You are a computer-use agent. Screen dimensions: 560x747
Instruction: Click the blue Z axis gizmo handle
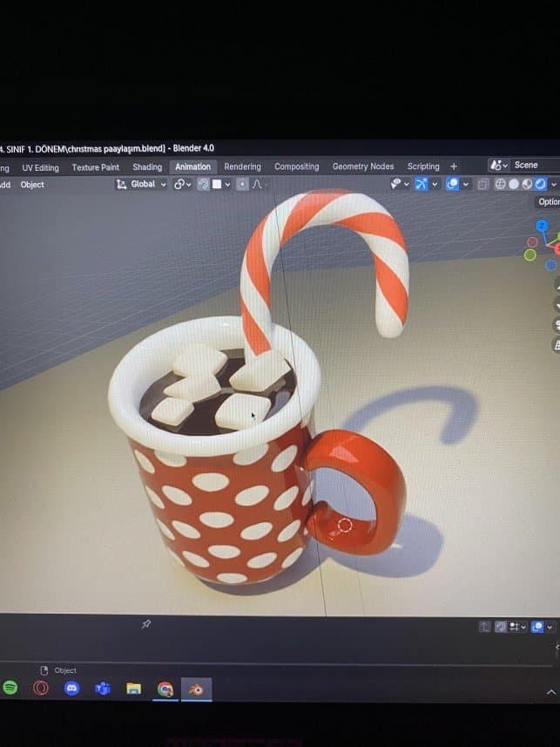542,226
